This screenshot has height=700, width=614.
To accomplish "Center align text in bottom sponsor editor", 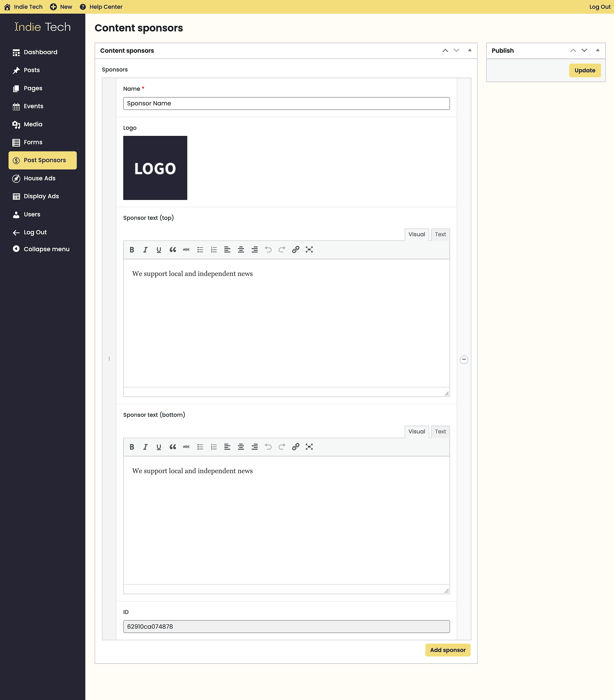I will (x=241, y=447).
